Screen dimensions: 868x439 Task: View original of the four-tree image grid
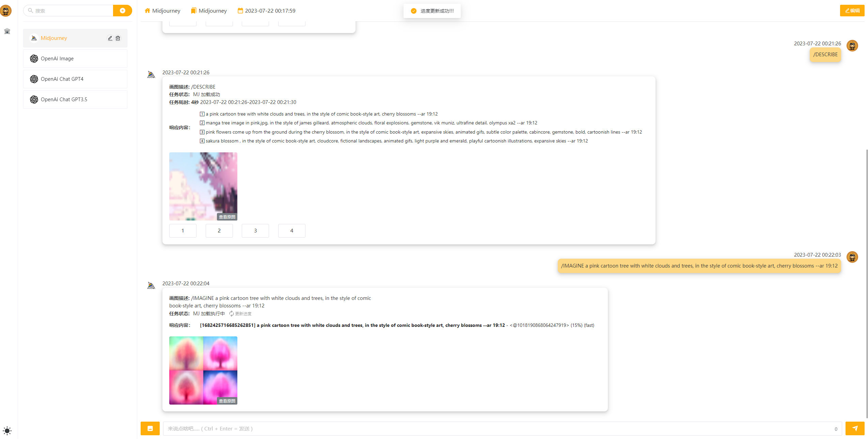pos(227,401)
